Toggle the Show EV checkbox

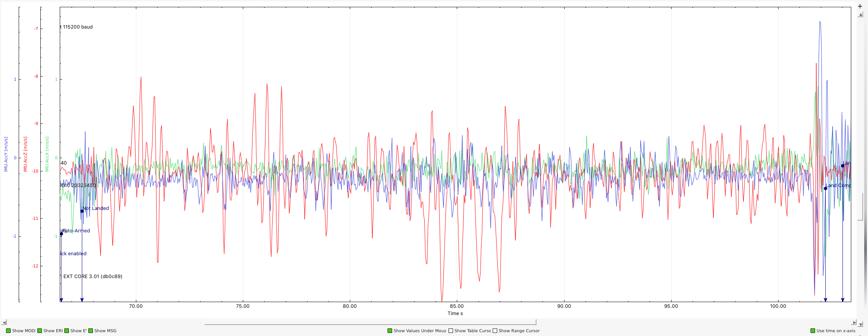point(67,331)
